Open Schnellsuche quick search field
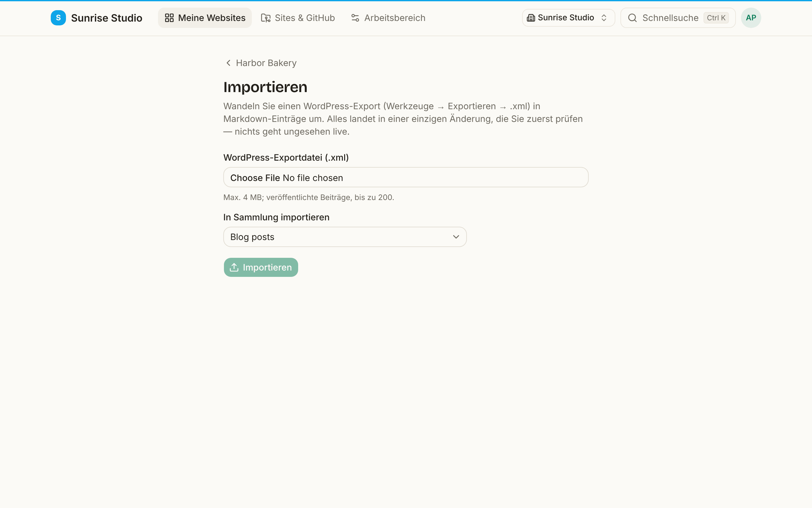The width and height of the screenshot is (812, 508). pos(678,18)
